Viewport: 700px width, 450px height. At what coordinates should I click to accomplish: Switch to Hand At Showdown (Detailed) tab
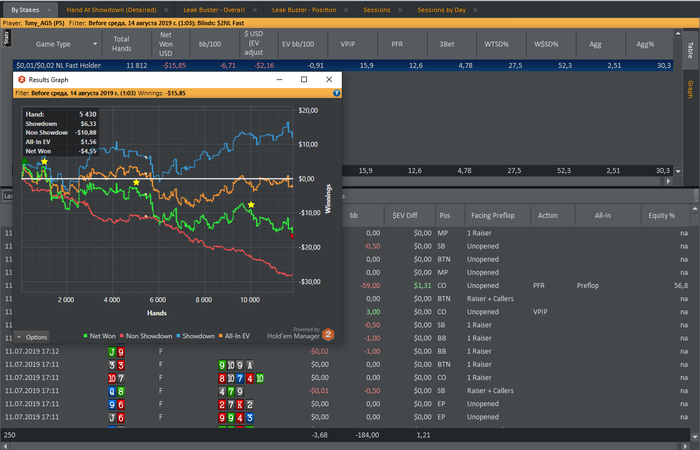(112, 10)
